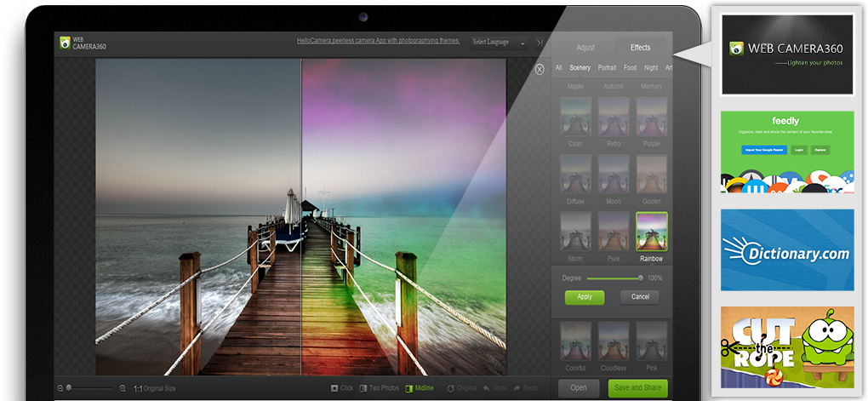Viewport: 868px width, 401px height.
Task: Select the Portrait effects category
Action: click(607, 67)
